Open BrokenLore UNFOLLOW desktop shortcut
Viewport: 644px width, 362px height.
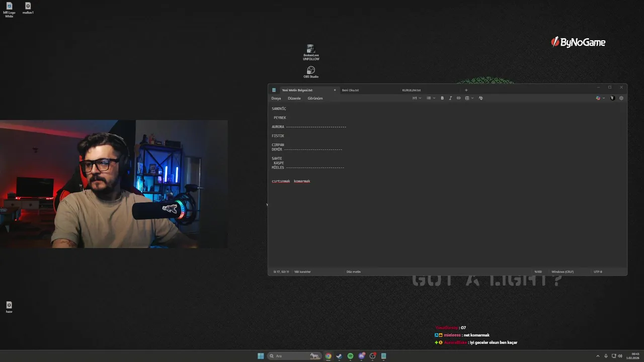click(311, 52)
